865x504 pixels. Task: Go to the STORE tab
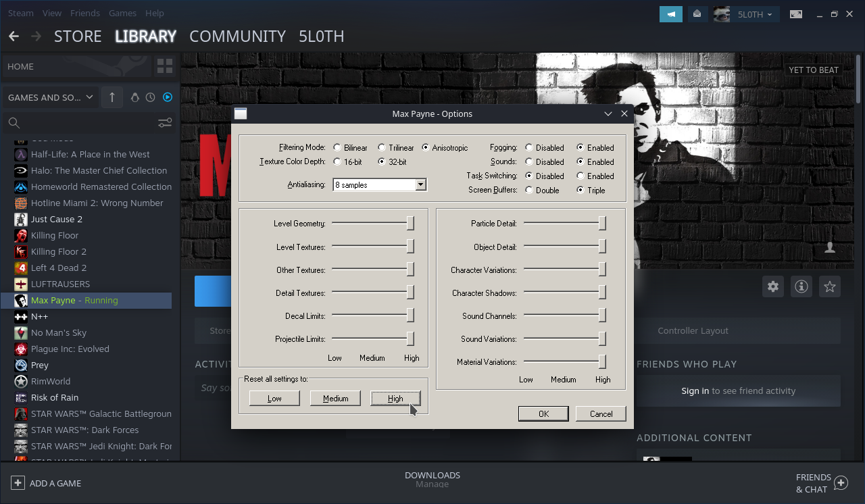(x=78, y=36)
